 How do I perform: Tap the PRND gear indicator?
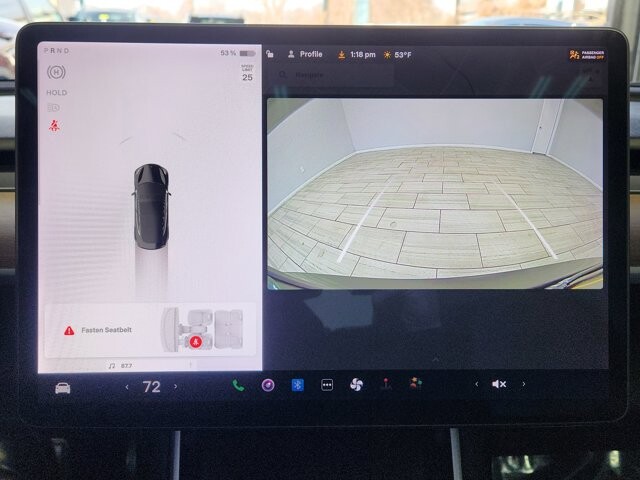click(57, 51)
